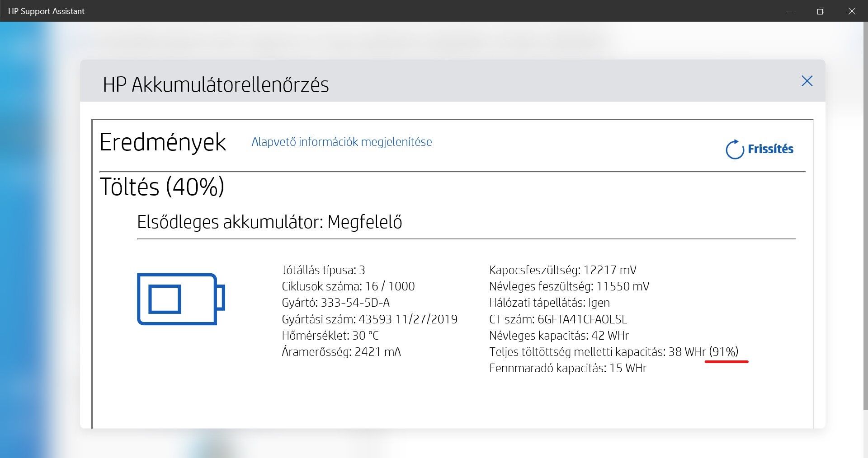Click the Frissítés refresh button
Image resolution: width=868 pixels, height=458 pixels.
pos(759,149)
